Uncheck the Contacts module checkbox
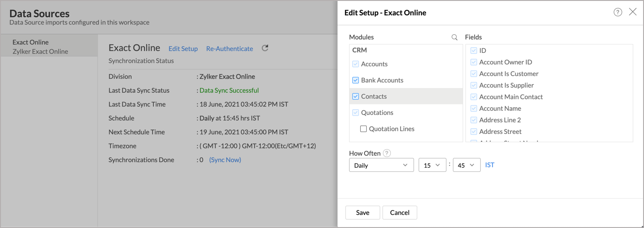Viewport: 644px width, 228px height. pos(356,96)
